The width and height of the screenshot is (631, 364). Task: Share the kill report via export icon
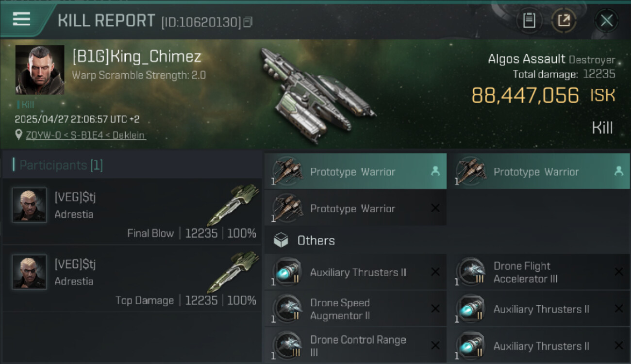564,21
